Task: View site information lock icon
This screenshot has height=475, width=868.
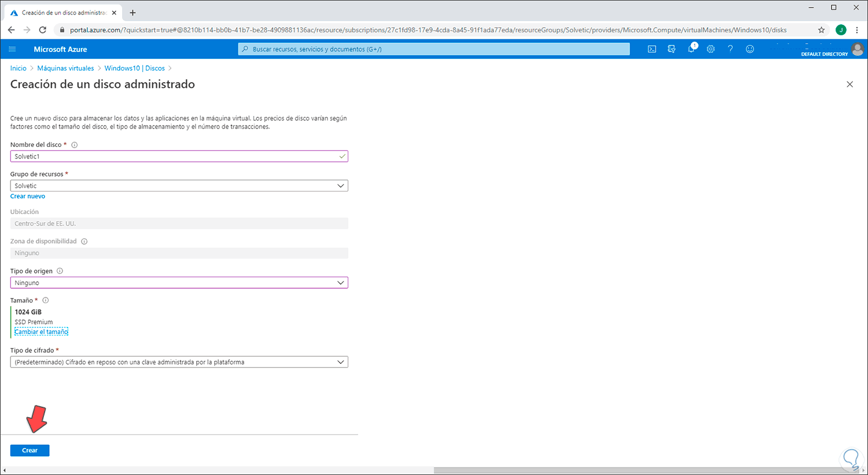Action: pyautogui.click(x=62, y=30)
